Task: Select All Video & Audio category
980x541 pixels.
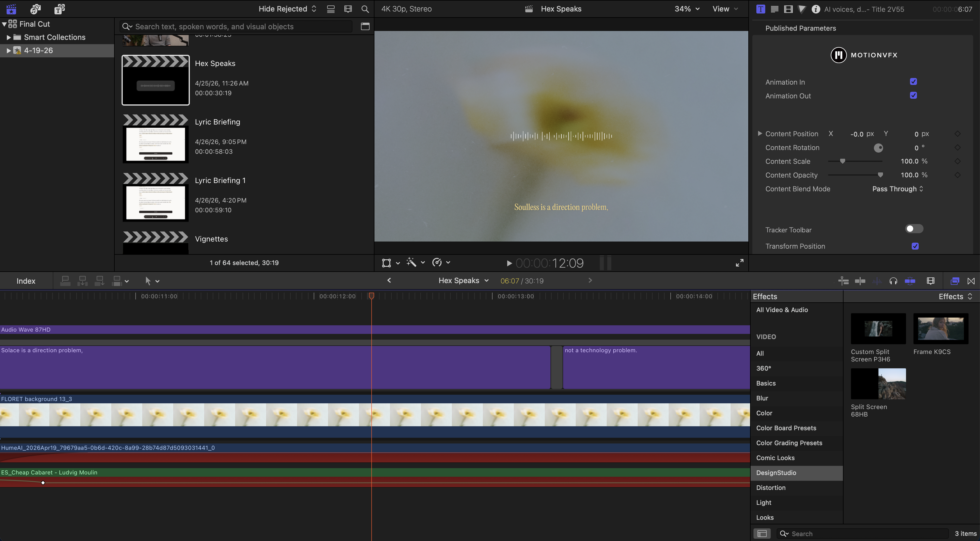Action: click(x=797, y=310)
